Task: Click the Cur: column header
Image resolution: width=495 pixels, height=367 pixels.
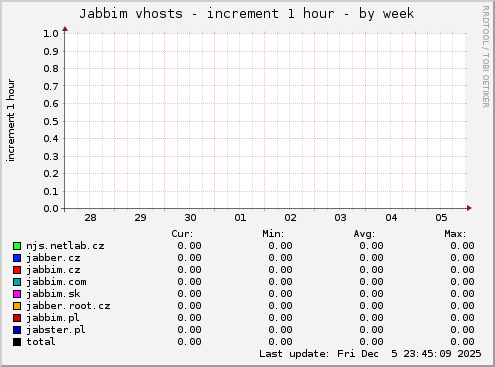Action: point(182,234)
